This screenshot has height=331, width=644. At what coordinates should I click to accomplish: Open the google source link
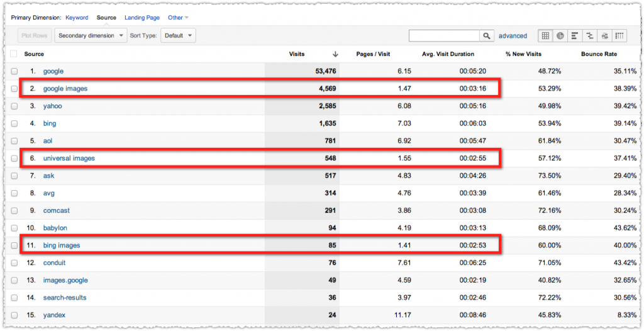click(53, 71)
